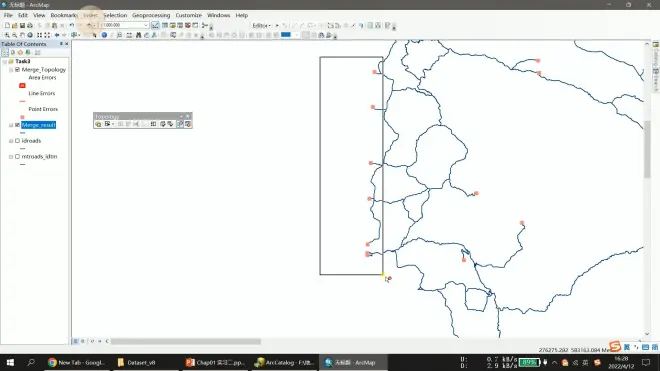Click the red Area Errors symbol swatch
This screenshot has width=660, height=371.
pos(22,85)
